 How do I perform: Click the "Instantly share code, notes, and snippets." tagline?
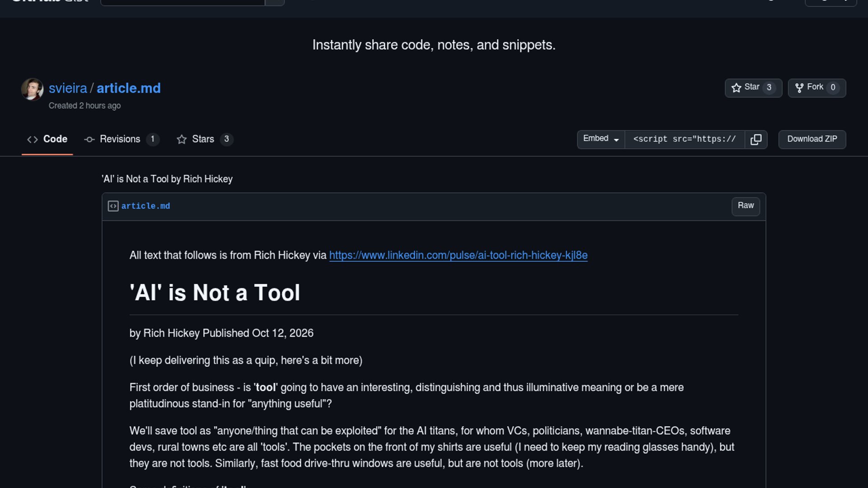click(434, 45)
